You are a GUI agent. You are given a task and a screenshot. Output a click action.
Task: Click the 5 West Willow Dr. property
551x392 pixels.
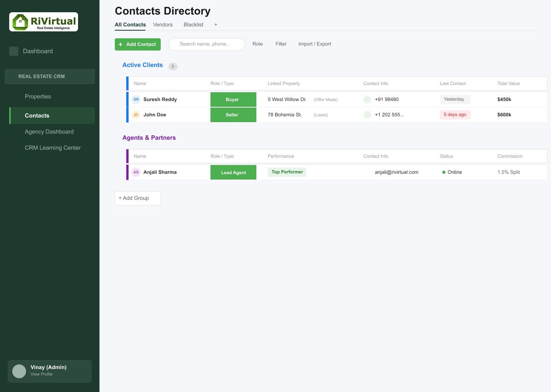click(x=287, y=100)
